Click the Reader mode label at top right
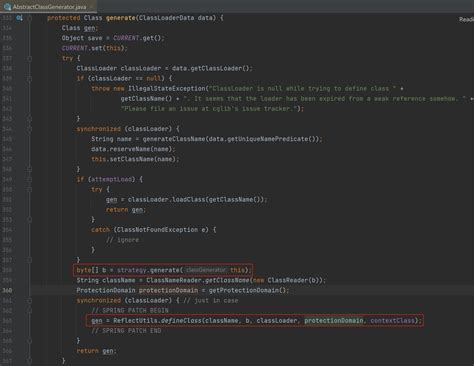 click(466, 19)
